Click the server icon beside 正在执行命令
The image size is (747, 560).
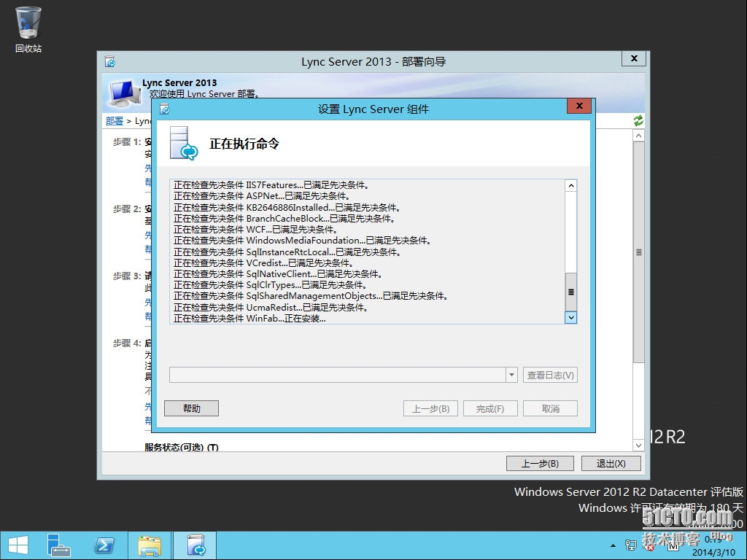183,143
